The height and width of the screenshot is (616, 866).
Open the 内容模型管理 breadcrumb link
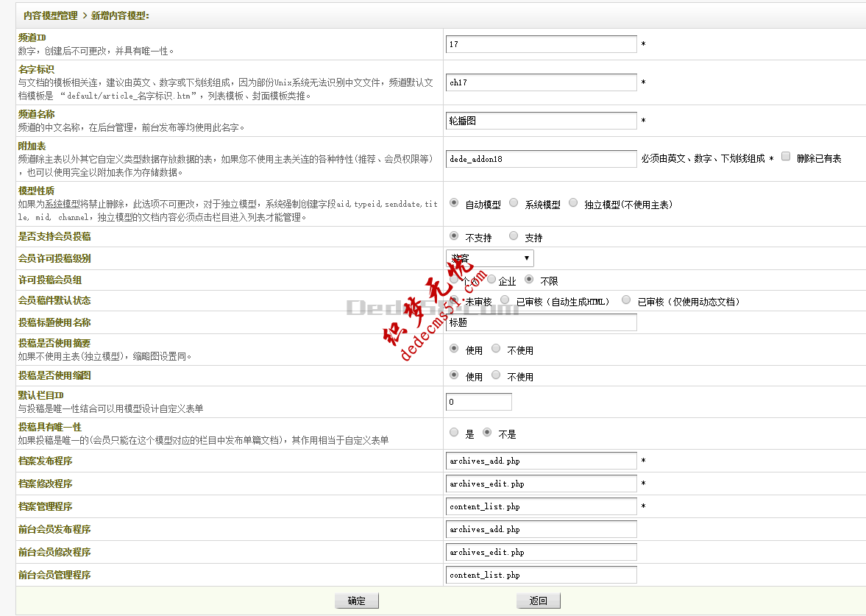pyautogui.click(x=51, y=15)
